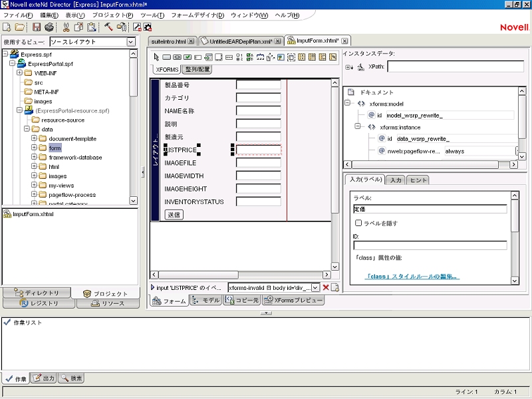Click the Paste clipboard icon
532x399 pixels.
tap(91, 27)
